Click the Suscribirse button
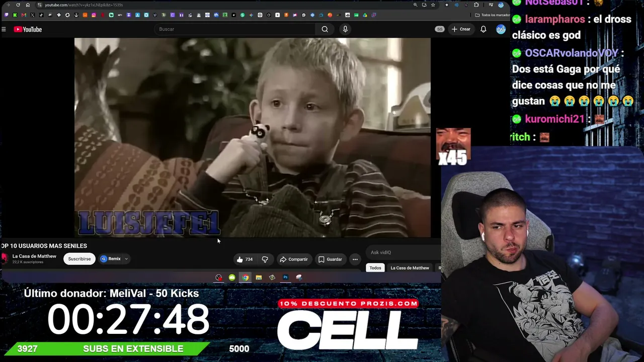The image size is (644, 362). click(79, 259)
